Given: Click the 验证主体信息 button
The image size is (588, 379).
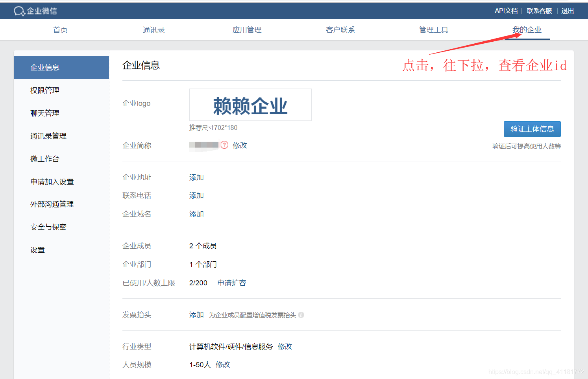Looking at the screenshot, I should click(532, 129).
